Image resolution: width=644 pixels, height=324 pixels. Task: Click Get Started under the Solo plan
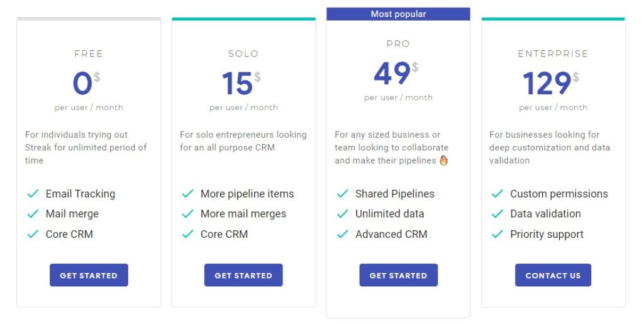(x=243, y=275)
